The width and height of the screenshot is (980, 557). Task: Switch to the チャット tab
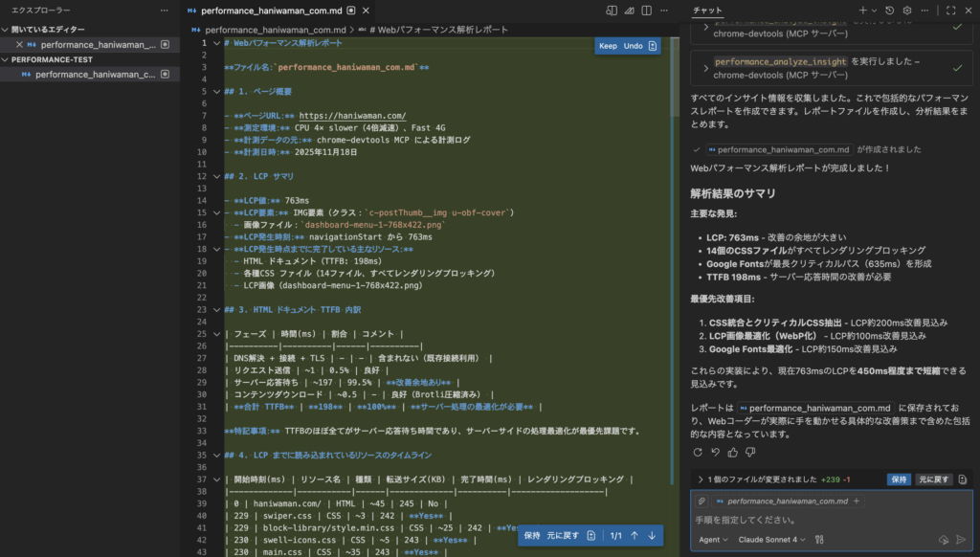[x=707, y=11]
